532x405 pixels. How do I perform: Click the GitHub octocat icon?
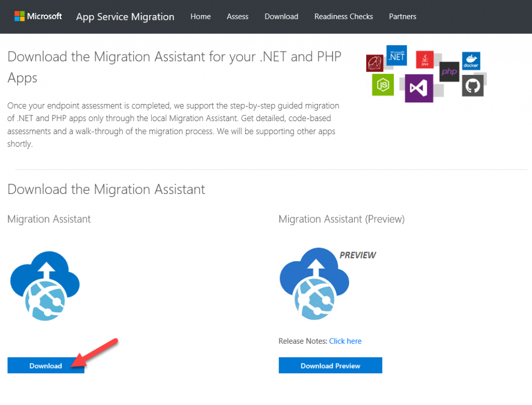(x=473, y=86)
